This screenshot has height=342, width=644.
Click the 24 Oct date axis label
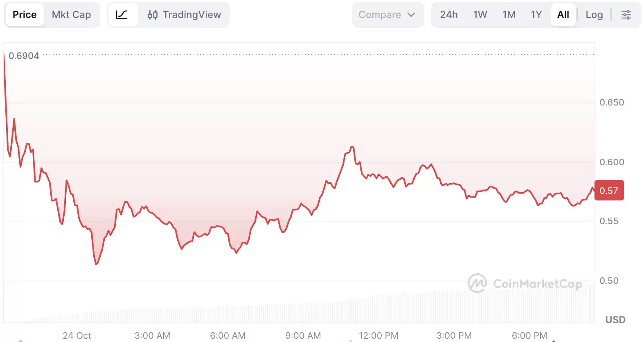tap(77, 335)
